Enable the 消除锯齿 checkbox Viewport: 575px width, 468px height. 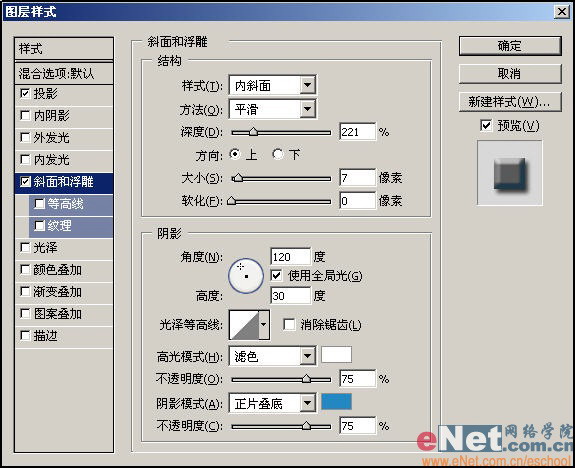click(x=289, y=325)
